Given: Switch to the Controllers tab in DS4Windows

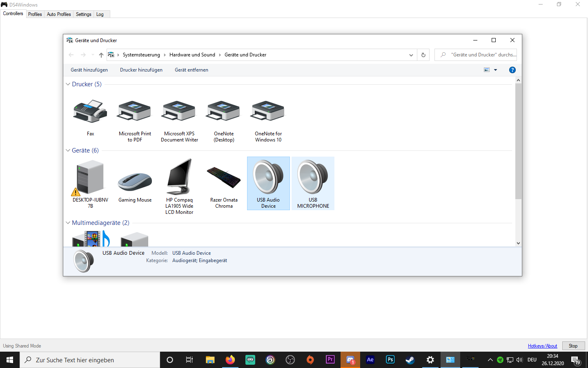Looking at the screenshot, I should pos(13,13).
